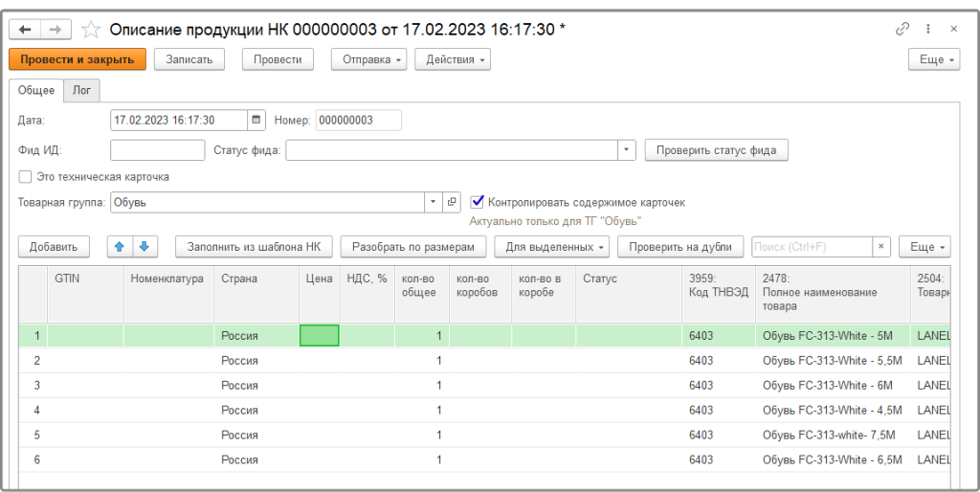The image size is (980, 492).
Task: Click 'Заполнить из шаблона НК'
Action: pyautogui.click(x=254, y=246)
